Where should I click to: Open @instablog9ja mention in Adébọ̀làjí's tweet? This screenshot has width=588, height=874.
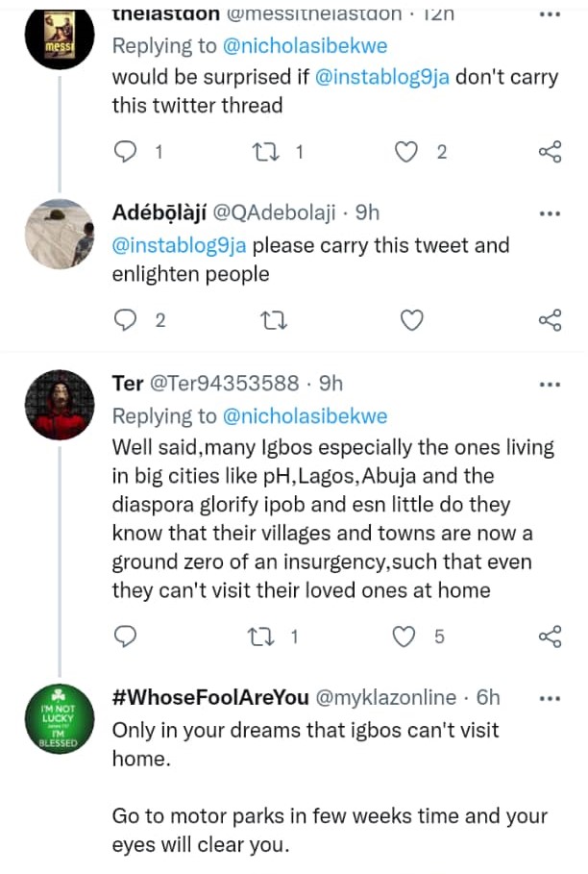[x=180, y=245]
